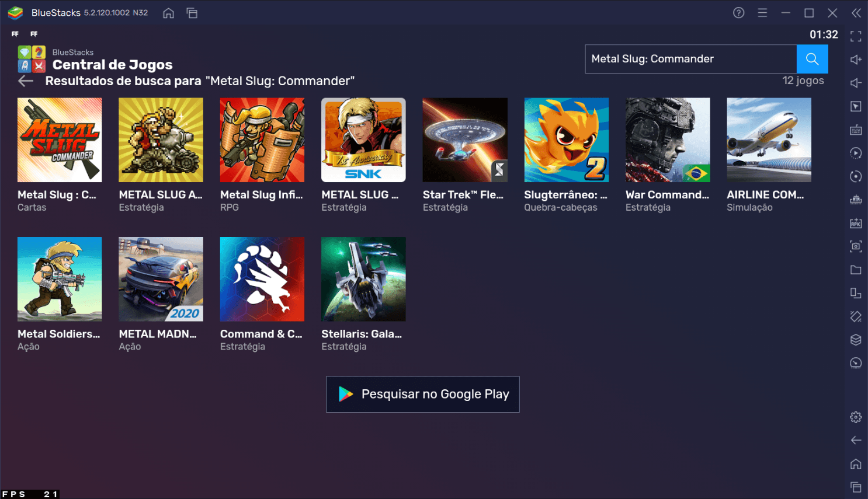Go back with arrow beside search results
Image resolution: width=868 pixels, height=499 pixels.
click(26, 81)
